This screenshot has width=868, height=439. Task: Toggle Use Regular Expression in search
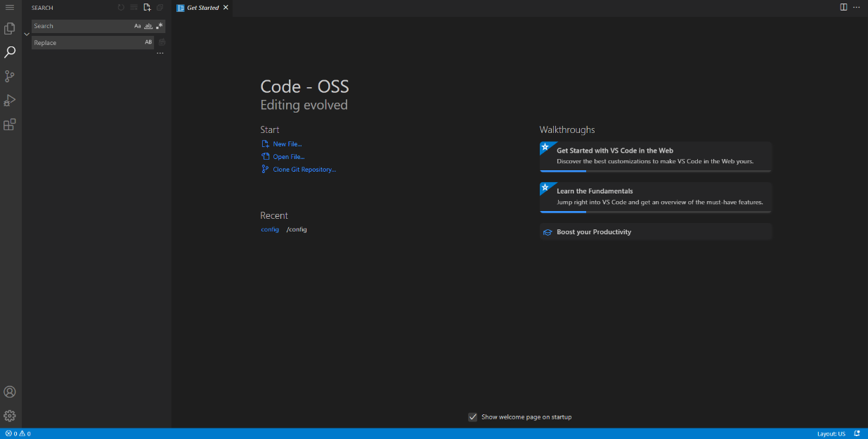click(160, 26)
